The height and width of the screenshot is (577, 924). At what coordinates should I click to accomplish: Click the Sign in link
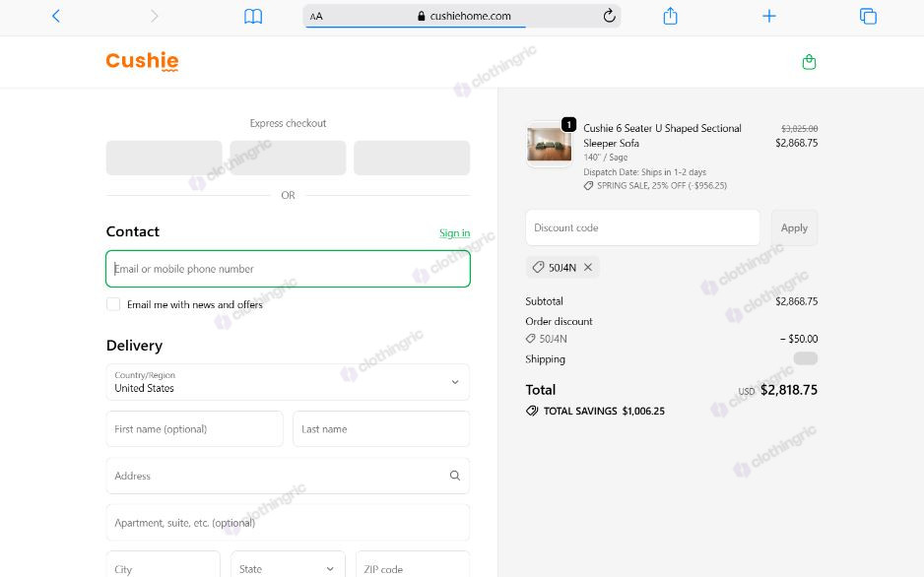click(454, 233)
